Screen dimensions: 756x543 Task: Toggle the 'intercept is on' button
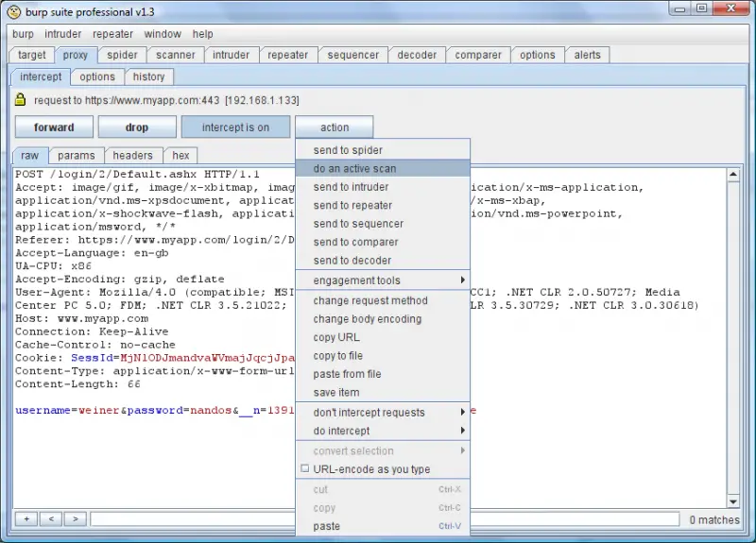235,127
